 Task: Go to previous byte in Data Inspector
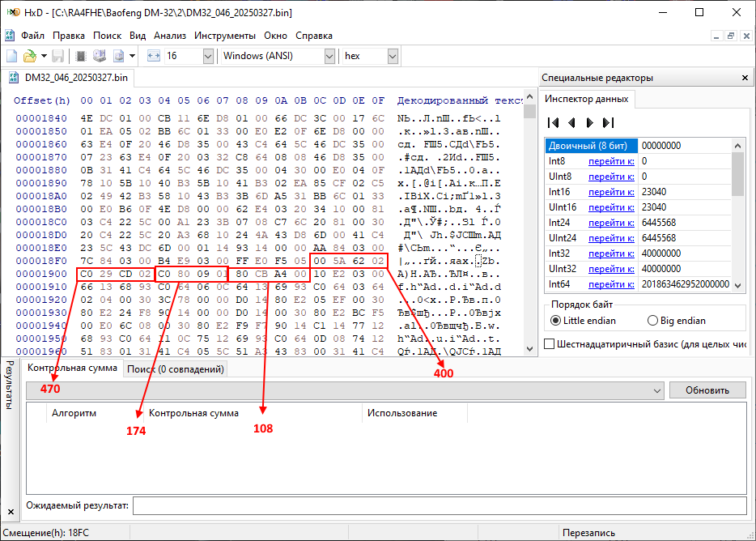[x=571, y=122]
